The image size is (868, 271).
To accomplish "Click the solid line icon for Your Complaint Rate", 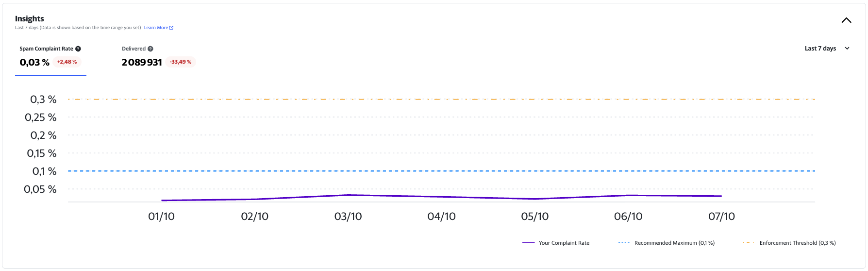I will tap(528, 243).
